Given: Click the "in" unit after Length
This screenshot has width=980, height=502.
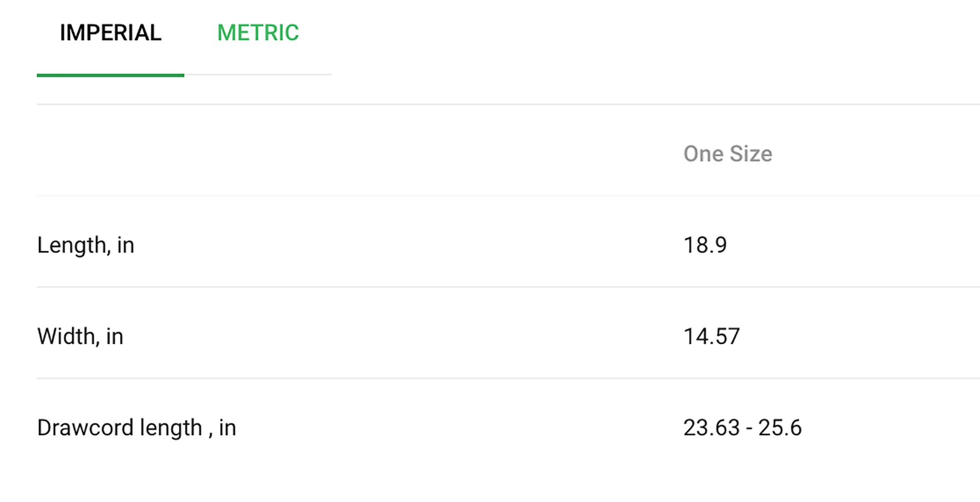Looking at the screenshot, I should (x=125, y=245).
